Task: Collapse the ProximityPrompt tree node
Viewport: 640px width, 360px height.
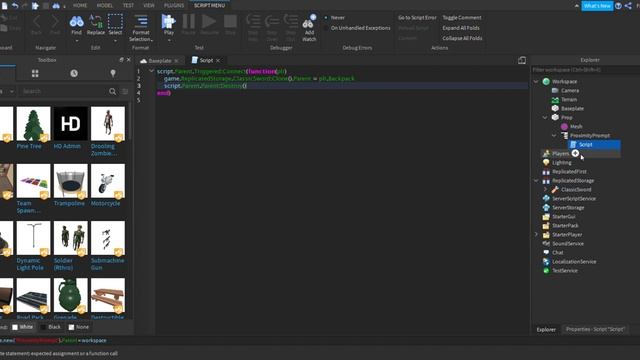Action: 554,135
